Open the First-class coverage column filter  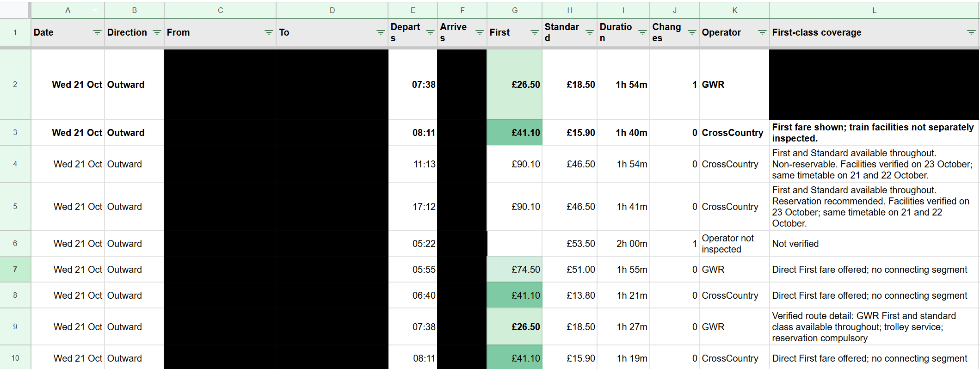click(971, 32)
